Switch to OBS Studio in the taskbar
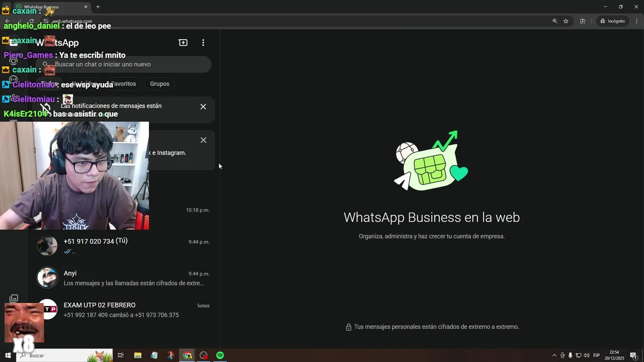The width and height of the screenshot is (644, 362). (204, 355)
